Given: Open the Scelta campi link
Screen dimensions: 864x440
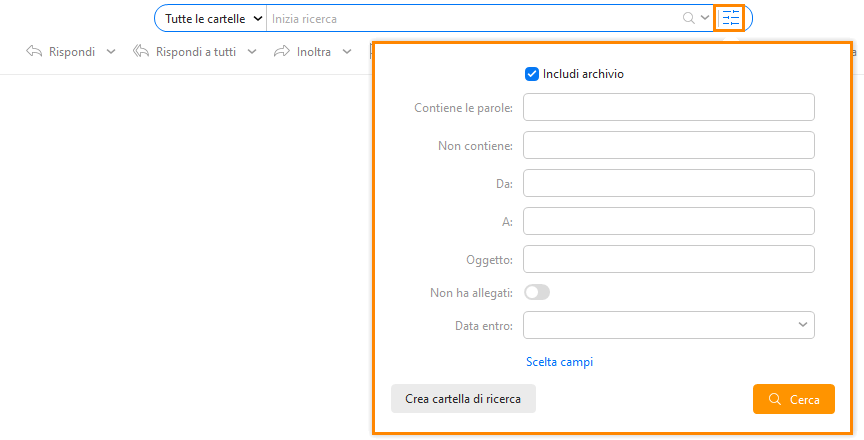Looking at the screenshot, I should coord(559,362).
